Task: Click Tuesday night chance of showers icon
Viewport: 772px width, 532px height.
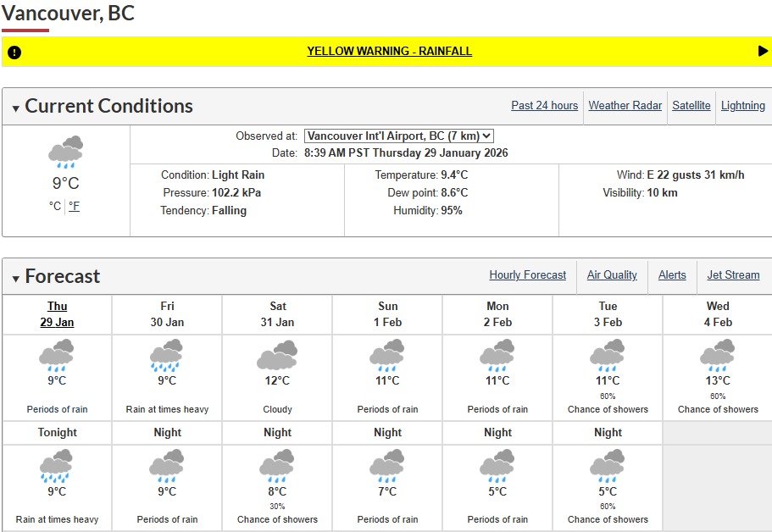Action: (608, 466)
